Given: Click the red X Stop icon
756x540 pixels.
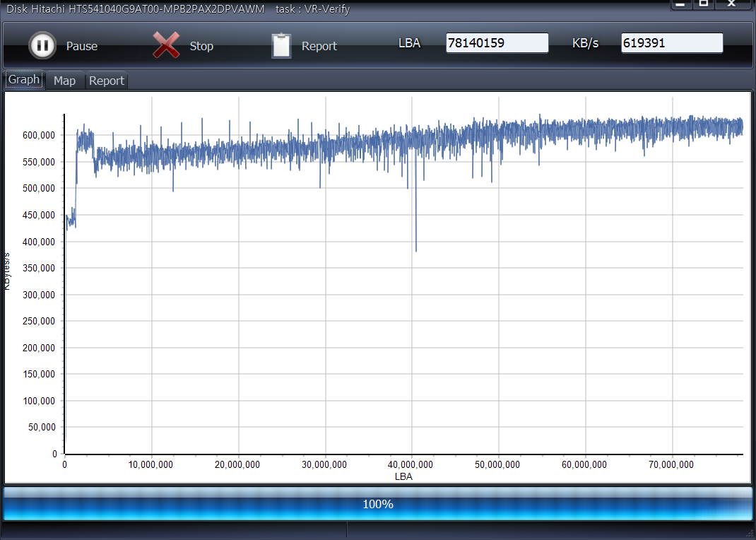Looking at the screenshot, I should [166, 46].
